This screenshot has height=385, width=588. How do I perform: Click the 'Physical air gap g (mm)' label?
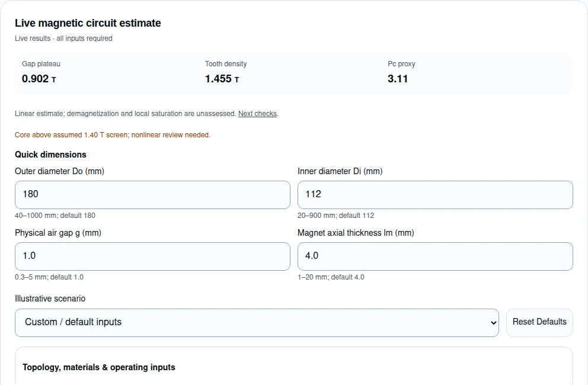pyautogui.click(x=58, y=233)
